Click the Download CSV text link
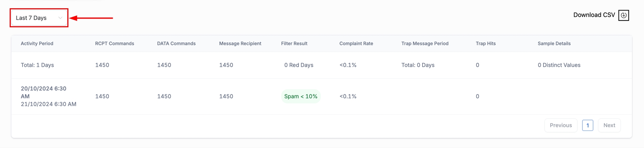 (x=594, y=15)
